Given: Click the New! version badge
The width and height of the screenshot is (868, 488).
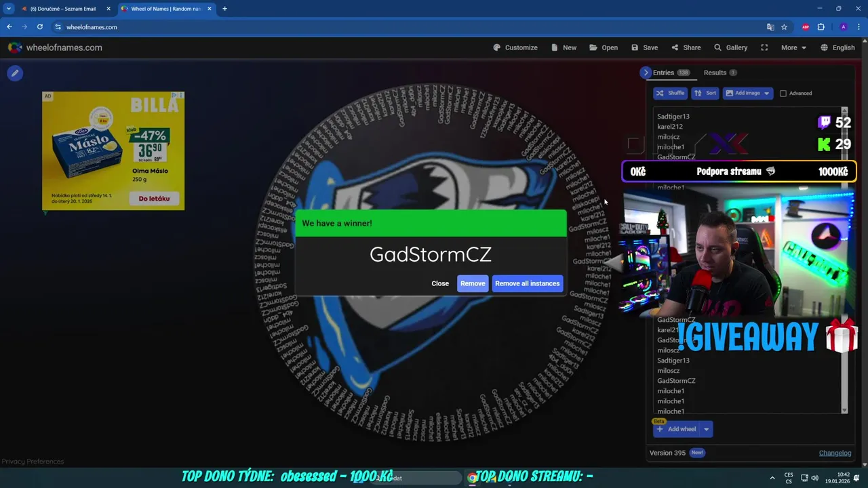Looking at the screenshot, I should pos(697,453).
